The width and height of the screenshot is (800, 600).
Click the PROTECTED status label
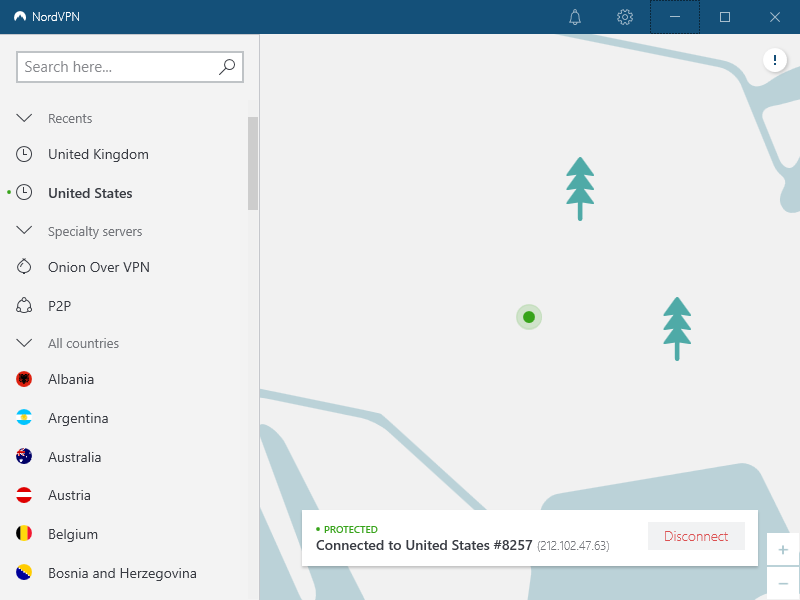click(x=351, y=529)
